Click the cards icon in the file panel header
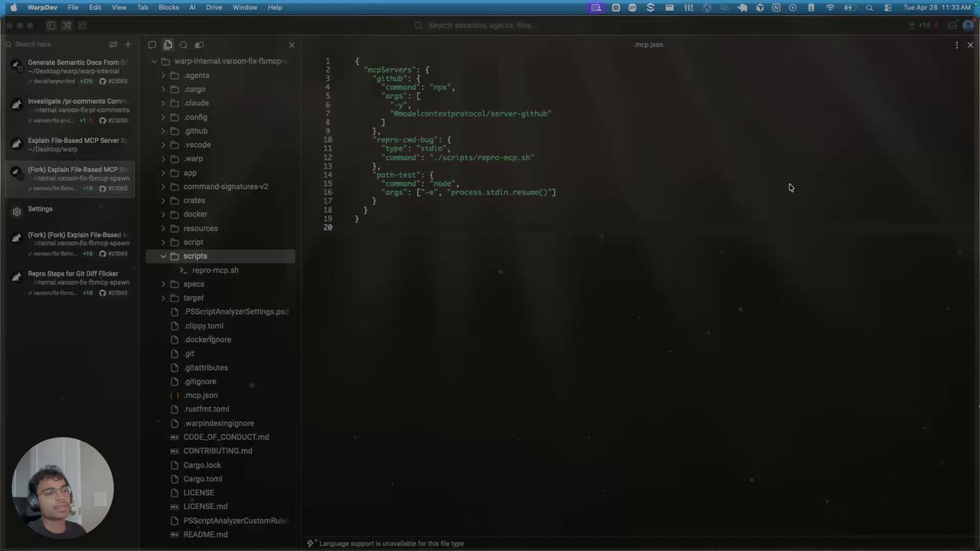980x551 pixels. (x=199, y=45)
